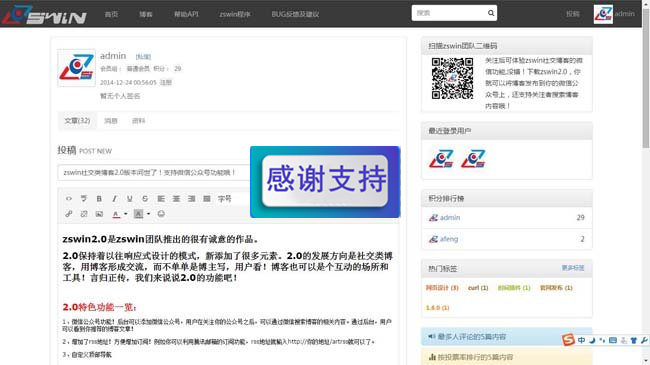Viewport: 650px width, 365px height.
Task: Open the curl (1) tag
Action: point(478,288)
